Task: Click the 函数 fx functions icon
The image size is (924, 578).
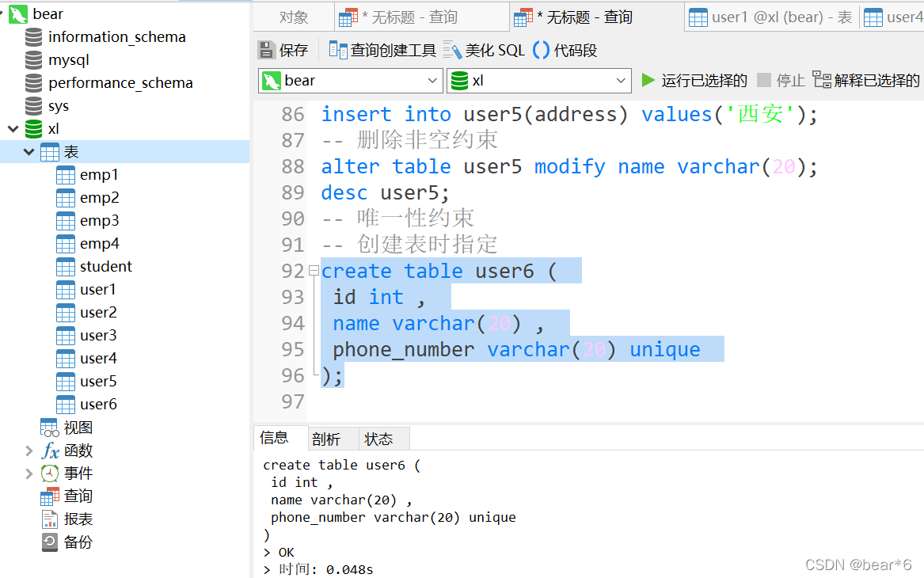Action: point(50,451)
